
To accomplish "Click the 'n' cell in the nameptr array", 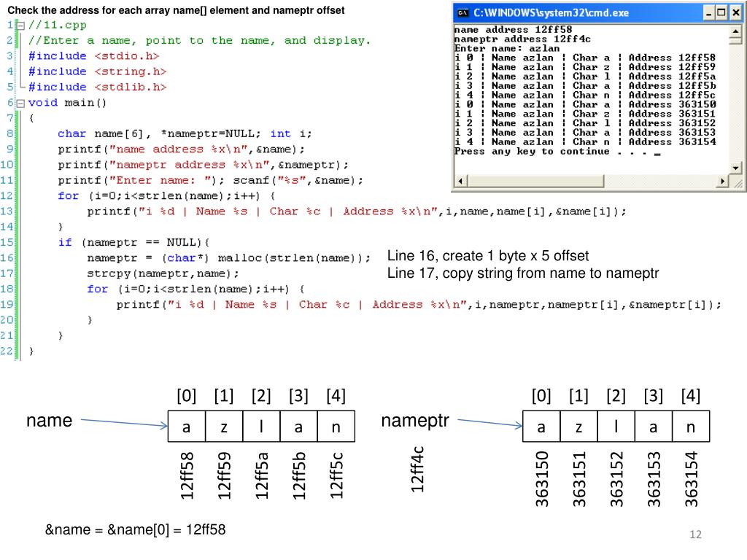I will click(x=691, y=427).
